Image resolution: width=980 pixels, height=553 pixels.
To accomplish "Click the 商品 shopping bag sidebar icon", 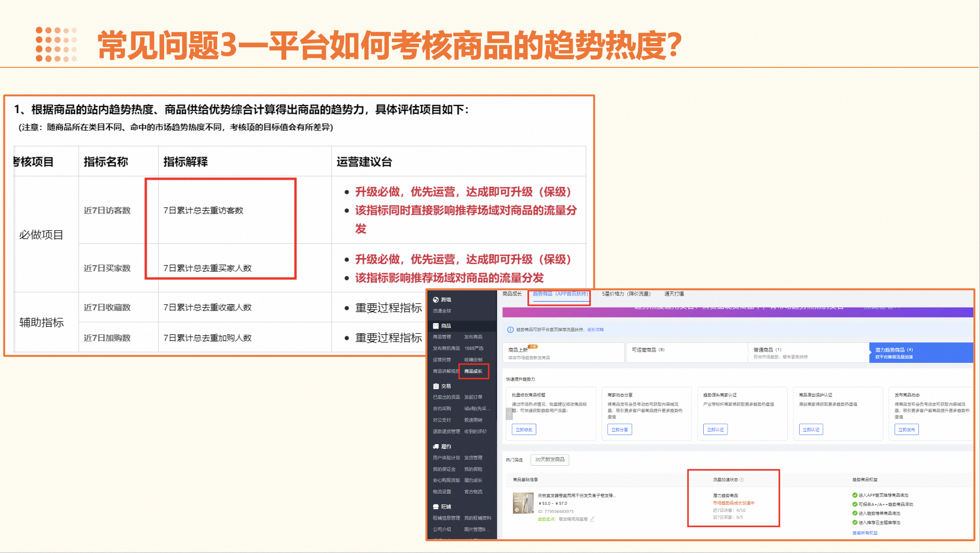I will coord(436,326).
